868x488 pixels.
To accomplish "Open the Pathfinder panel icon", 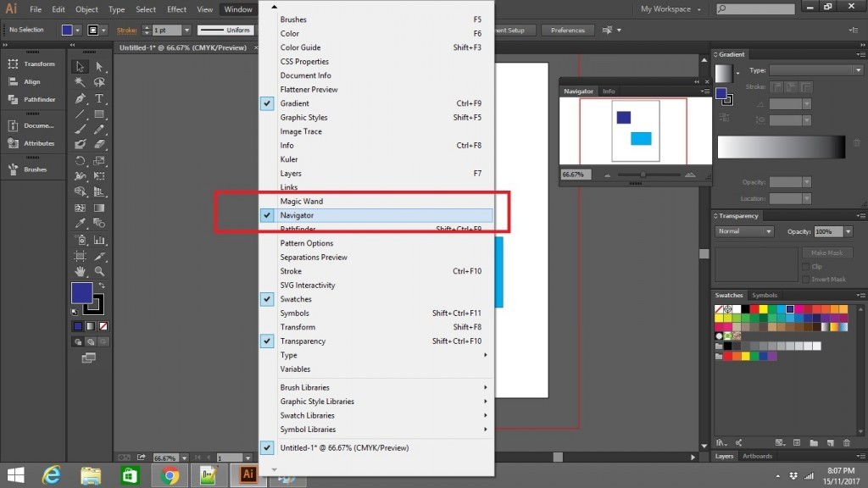I will click(x=13, y=100).
